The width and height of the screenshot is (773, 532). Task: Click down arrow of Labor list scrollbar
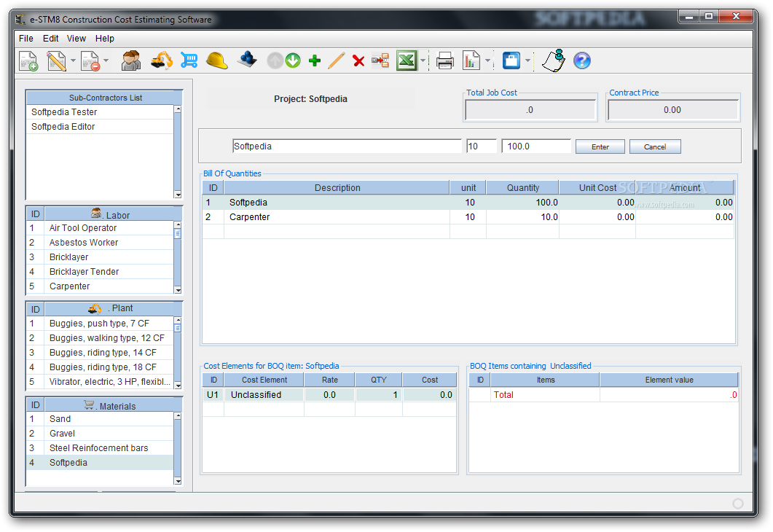tap(178, 290)
